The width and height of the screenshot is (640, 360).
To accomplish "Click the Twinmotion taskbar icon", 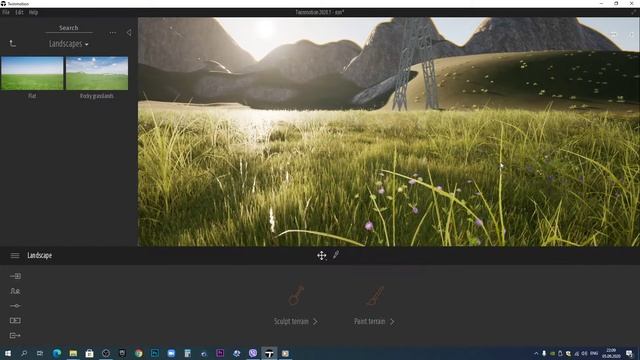I will point(269,353).
